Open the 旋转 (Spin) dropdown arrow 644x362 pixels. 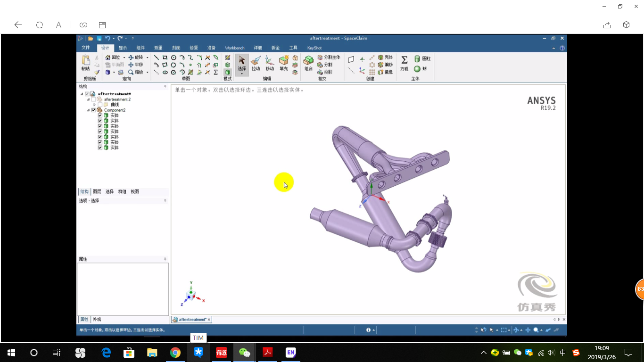click(148, 58)
